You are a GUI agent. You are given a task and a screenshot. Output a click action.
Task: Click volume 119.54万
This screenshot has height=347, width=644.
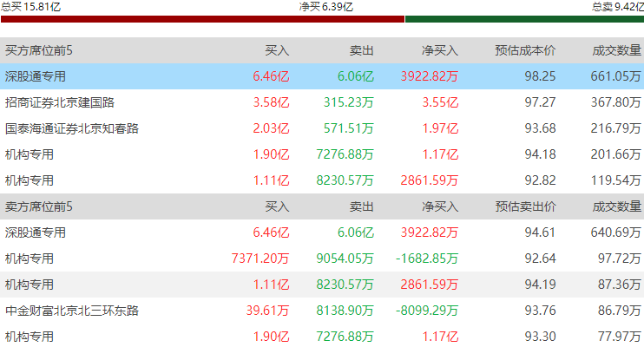(x=615, y=180)
